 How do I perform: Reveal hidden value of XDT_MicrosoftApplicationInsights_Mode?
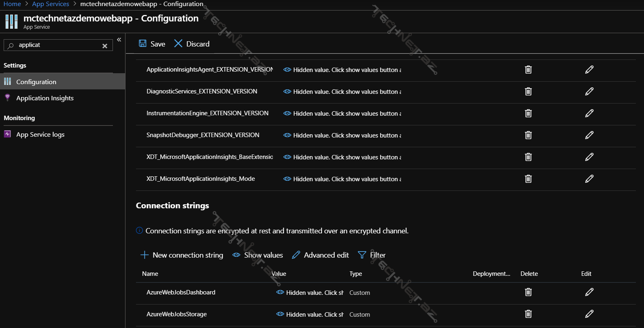coord(287,179)
